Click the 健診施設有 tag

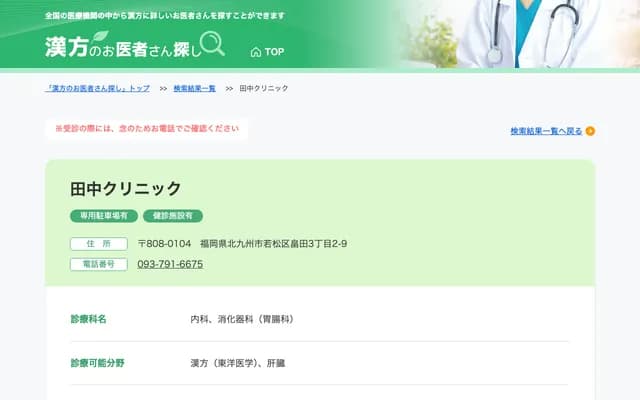tap(173, 216)
